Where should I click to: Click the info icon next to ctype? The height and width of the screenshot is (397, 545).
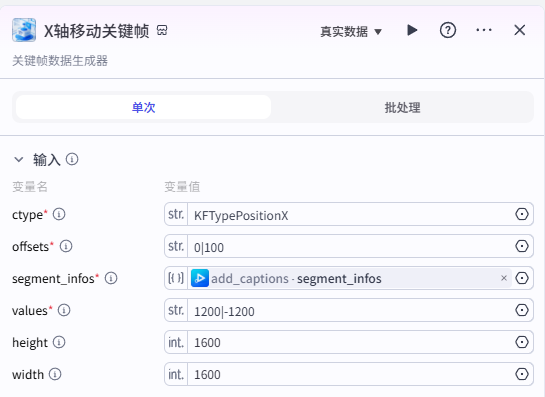tap(59, 214)
